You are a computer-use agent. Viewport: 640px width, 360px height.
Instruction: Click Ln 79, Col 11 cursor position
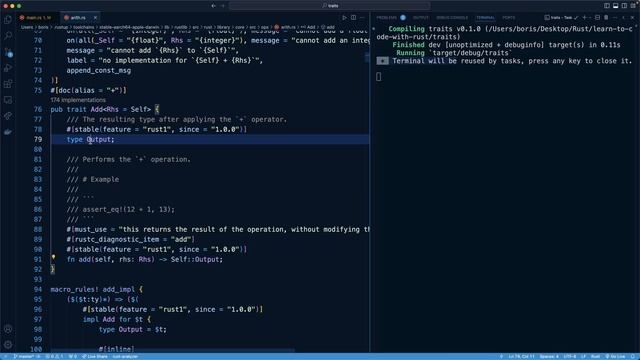(x=521, y=357)
